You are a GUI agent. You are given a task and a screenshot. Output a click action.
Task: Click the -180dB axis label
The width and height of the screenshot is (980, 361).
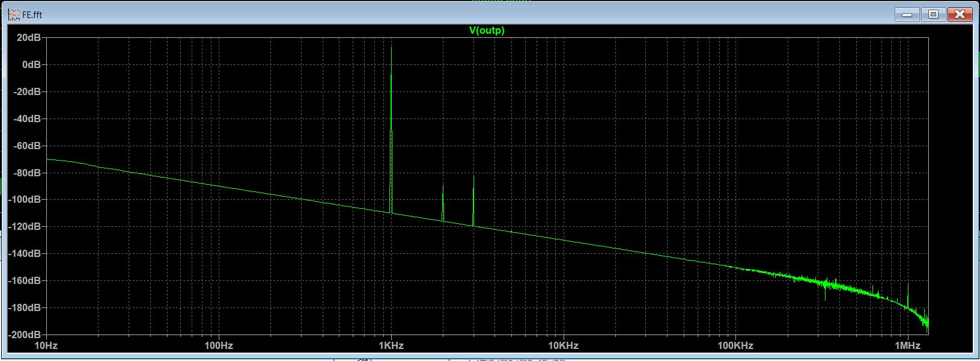point(25,307)
